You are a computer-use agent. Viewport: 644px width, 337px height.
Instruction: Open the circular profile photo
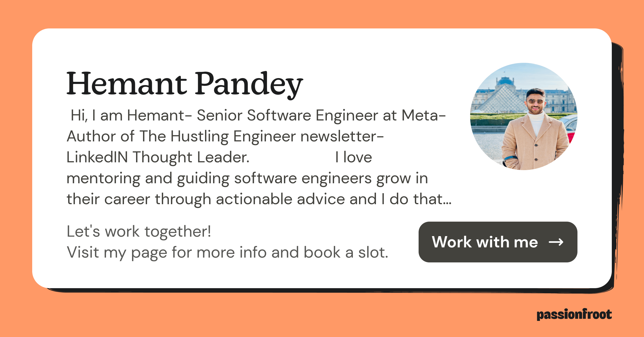[x=524, y=116]
